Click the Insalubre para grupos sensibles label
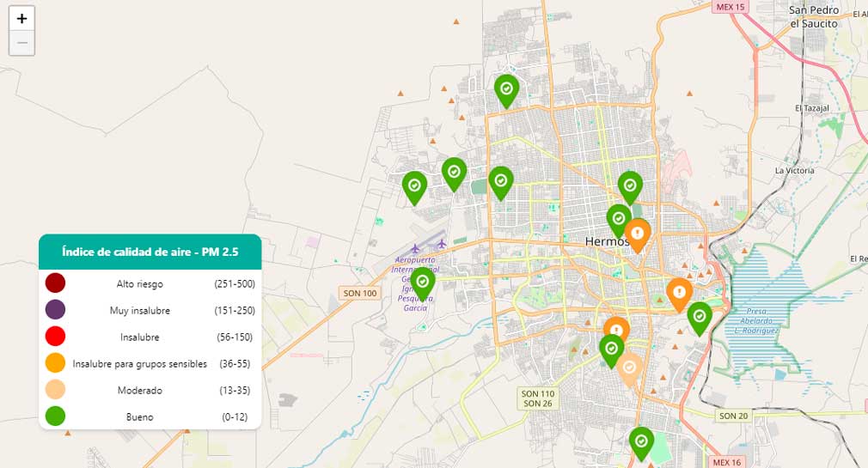 140,364
